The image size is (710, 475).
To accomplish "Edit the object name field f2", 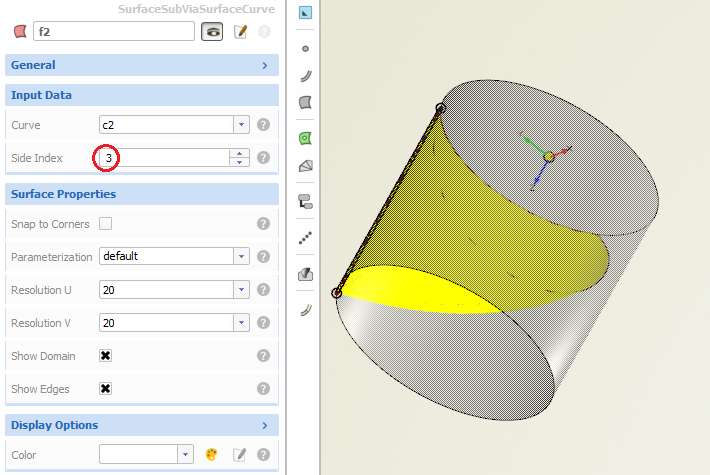I will coord(114,31).
